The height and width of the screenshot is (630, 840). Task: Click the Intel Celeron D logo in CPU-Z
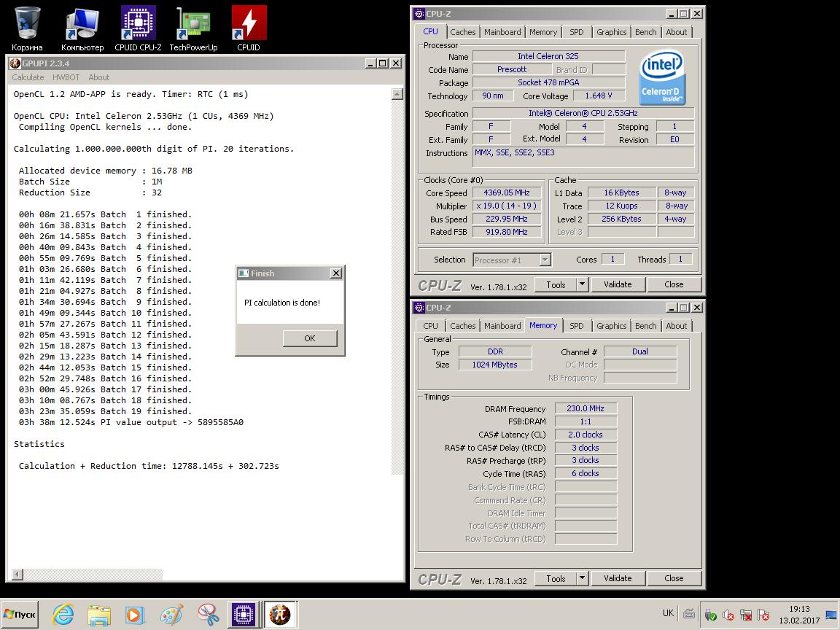[663, 78]
